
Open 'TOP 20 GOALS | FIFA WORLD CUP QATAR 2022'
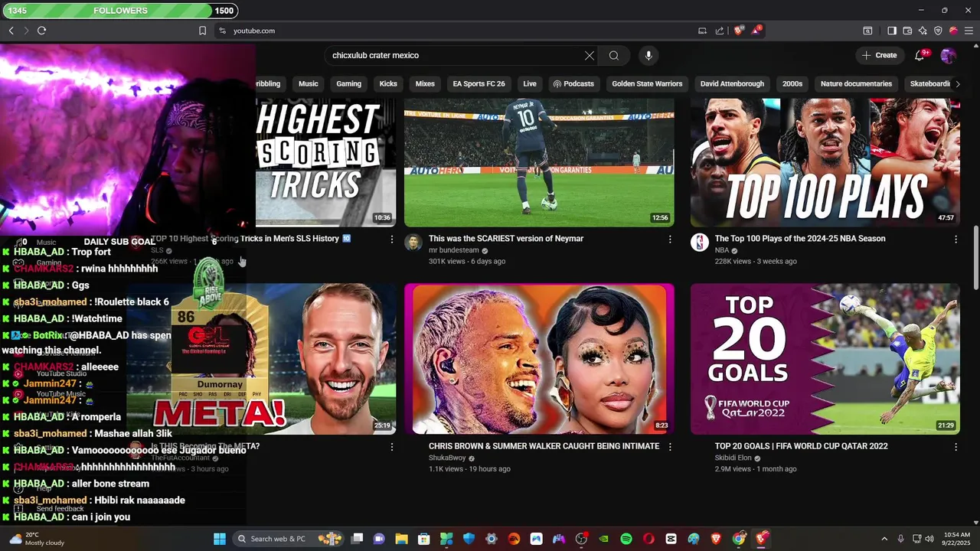801,446
